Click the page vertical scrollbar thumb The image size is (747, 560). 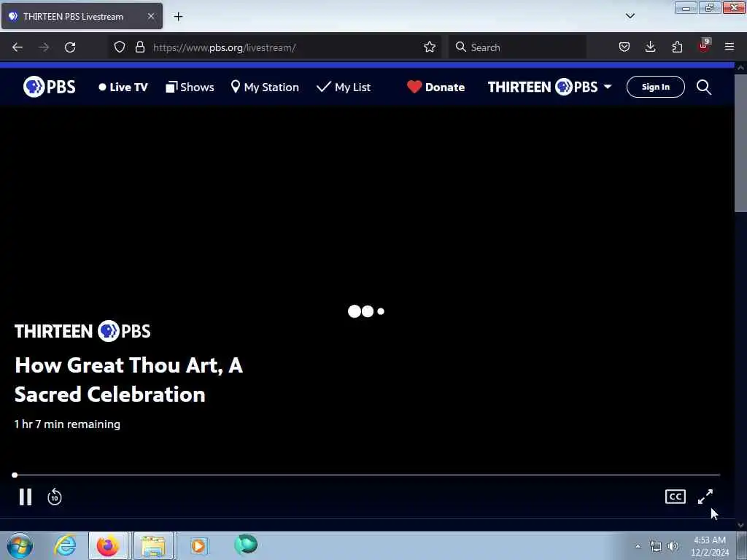click(740, 143)
